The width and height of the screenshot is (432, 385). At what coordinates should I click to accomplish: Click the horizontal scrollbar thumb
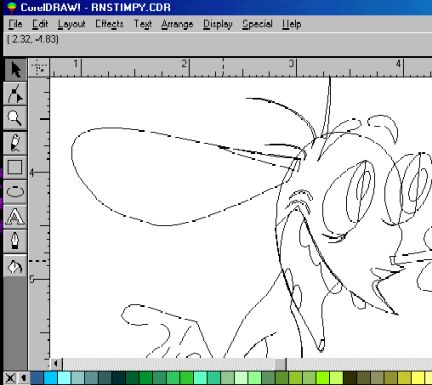(x=281, y=364)
